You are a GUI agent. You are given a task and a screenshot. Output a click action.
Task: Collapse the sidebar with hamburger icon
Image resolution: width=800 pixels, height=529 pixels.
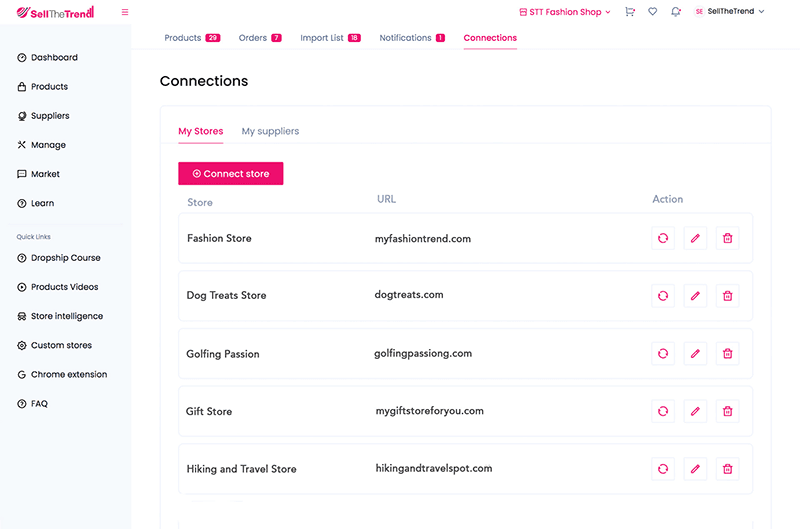[x=125, y=12]
